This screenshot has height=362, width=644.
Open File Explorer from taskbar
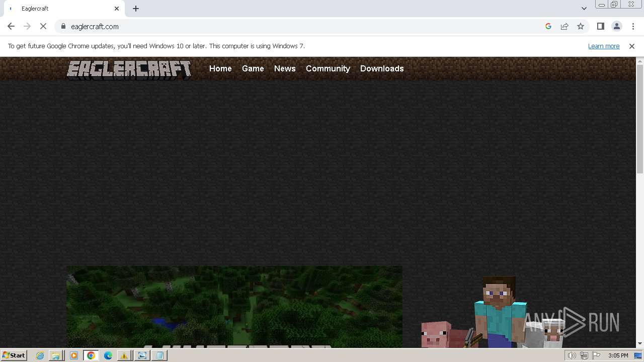(x=56, y=355)
